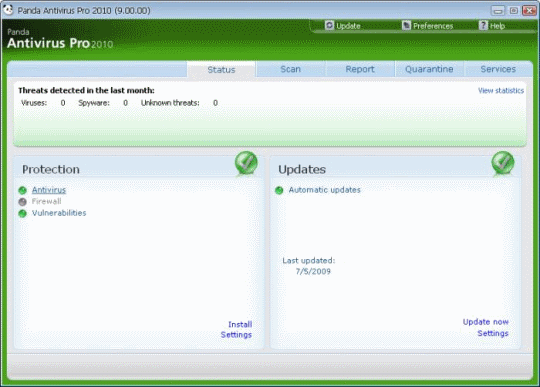This screenshot has height=387, width=540.
Task: Click the Antivirus protection link
Action: tap(49, 190)
